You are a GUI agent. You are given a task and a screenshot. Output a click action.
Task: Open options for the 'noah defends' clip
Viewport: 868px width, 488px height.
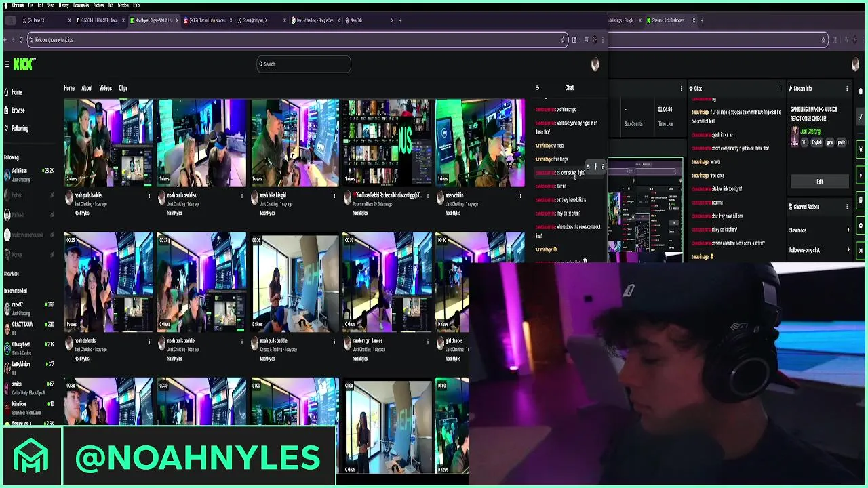click(x=149, y=341)
